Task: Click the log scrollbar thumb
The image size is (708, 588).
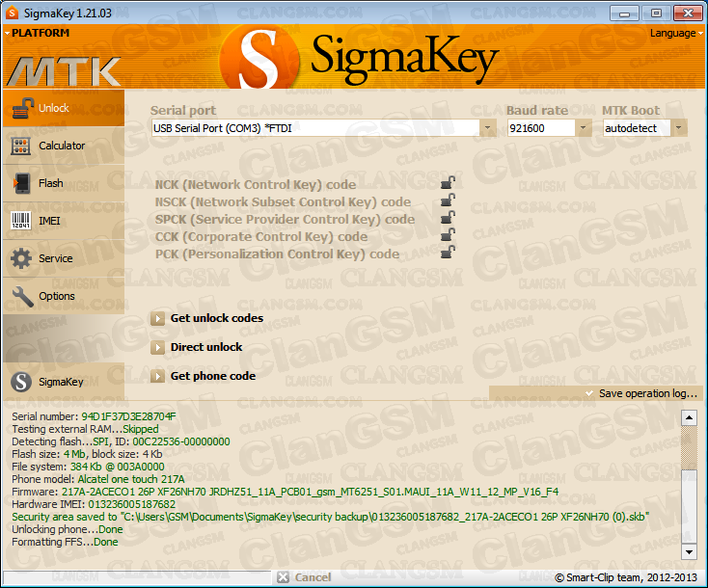Action: (689, 506)
